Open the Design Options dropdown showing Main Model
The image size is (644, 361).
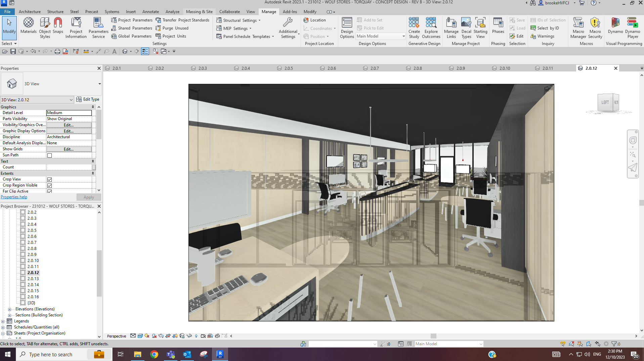click(x=403, y=36)
